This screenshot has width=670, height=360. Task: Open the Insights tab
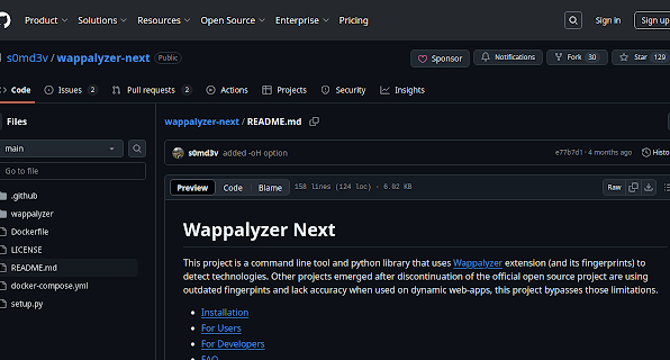tap(403, 90)
